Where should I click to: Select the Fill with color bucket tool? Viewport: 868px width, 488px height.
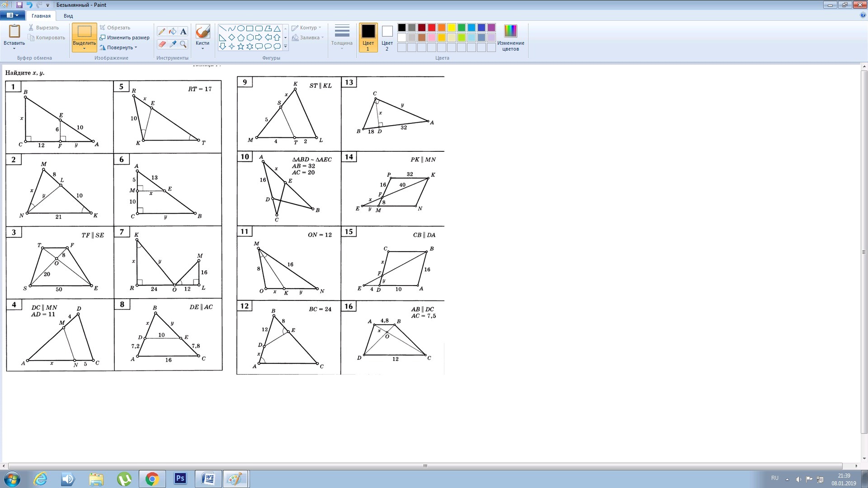[172, 31]
